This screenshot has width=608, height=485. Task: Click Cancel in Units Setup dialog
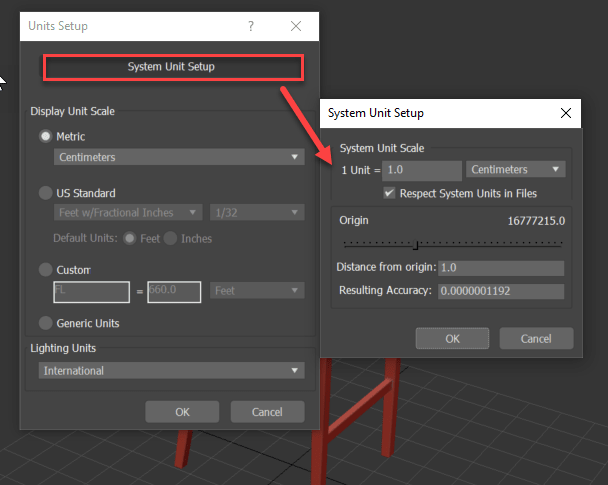click(268, 412)
